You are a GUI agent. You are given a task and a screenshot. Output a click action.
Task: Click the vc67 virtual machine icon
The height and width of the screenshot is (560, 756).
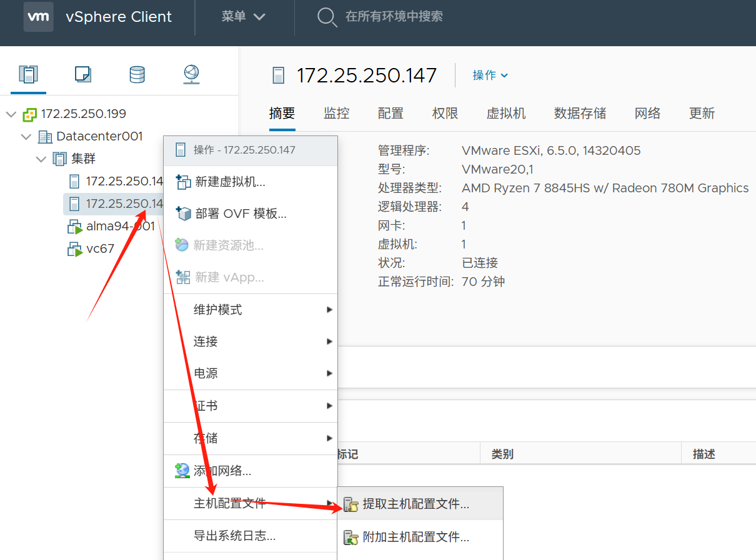click(75, 249)
